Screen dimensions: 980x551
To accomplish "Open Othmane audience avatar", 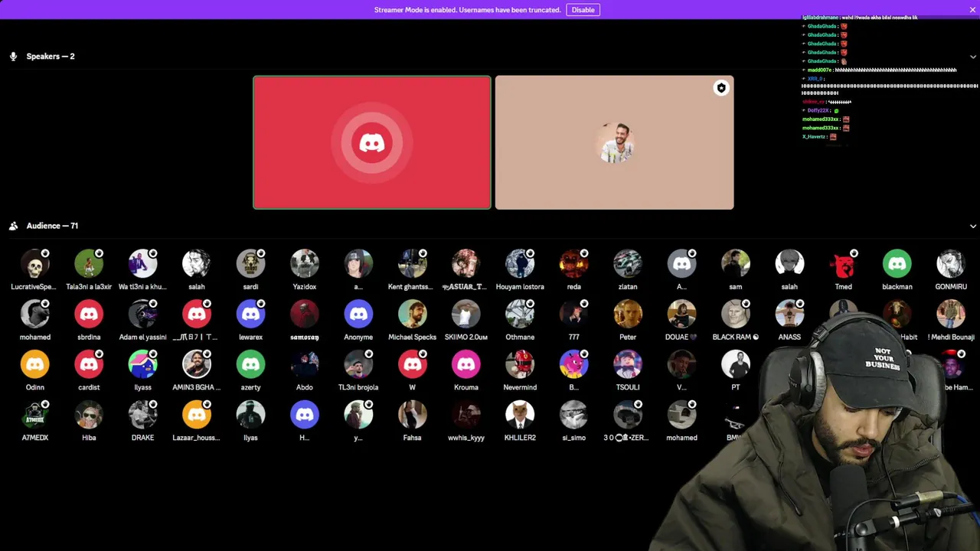I will (520, 315).
